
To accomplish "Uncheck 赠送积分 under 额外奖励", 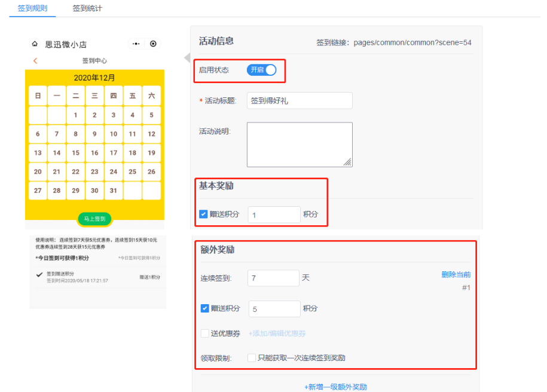I will (205, 308).
